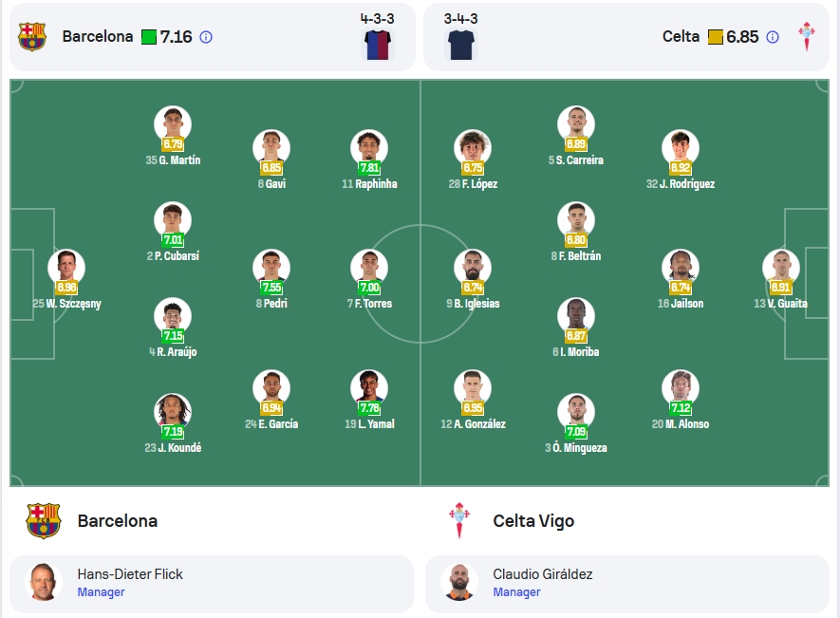
Task: Select V. Guaita goalkeeper avatar
Action: 780,268
